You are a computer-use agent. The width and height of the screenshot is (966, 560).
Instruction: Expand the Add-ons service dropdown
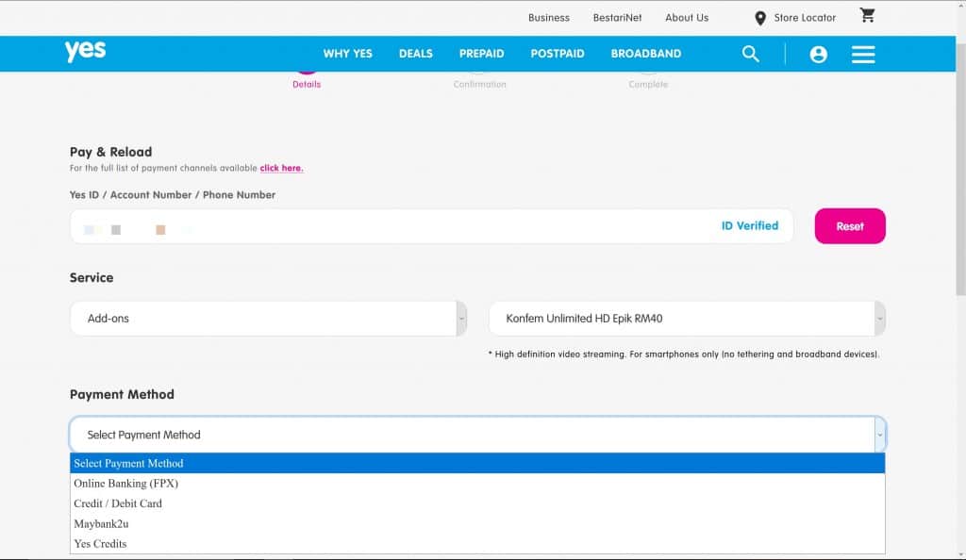pyautogui.click(x=268, y=318)
